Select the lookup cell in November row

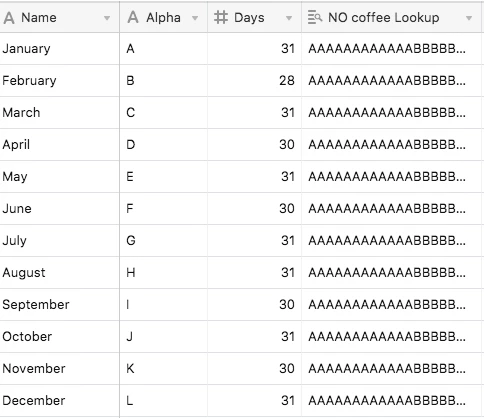coord(392,369)
